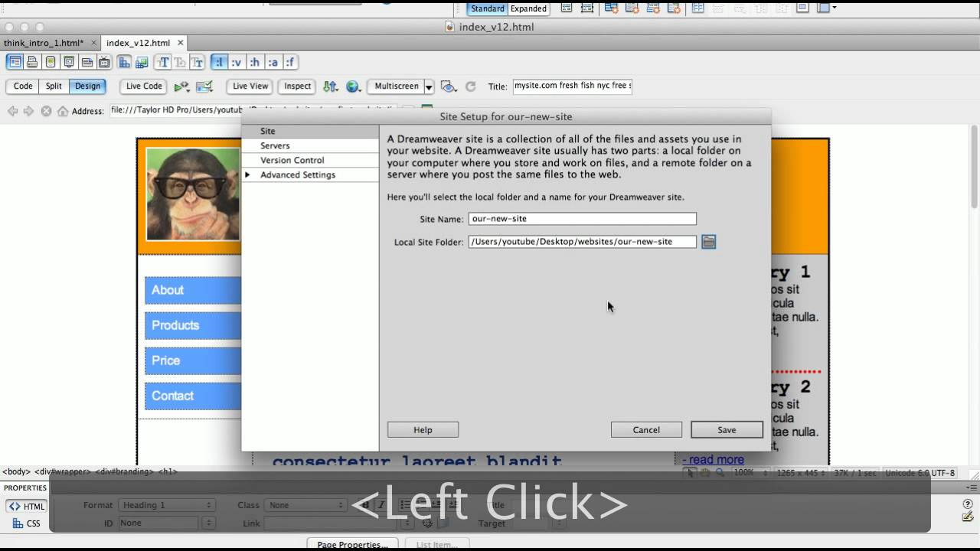The width and height of the screenshot is (980, 551).
Task: Click the visual aids eye icon
Action: coord(449,86)
